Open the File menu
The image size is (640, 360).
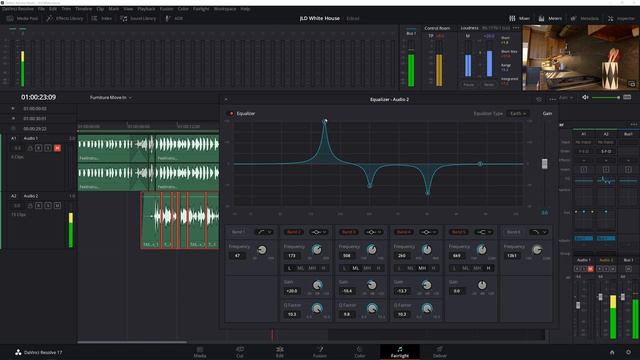click(41, 9)
